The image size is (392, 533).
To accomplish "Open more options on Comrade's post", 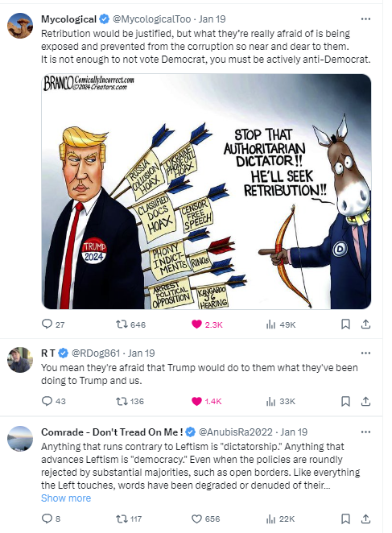I will point(365,432).
